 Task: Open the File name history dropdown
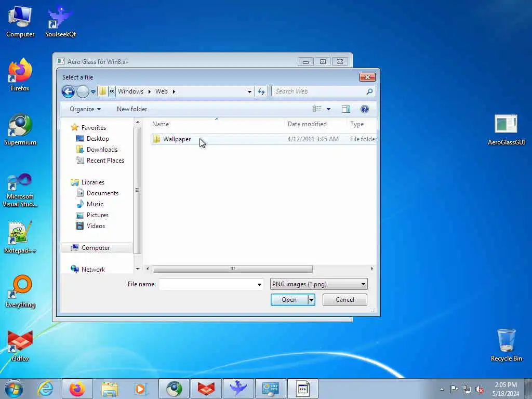[259, 284]
